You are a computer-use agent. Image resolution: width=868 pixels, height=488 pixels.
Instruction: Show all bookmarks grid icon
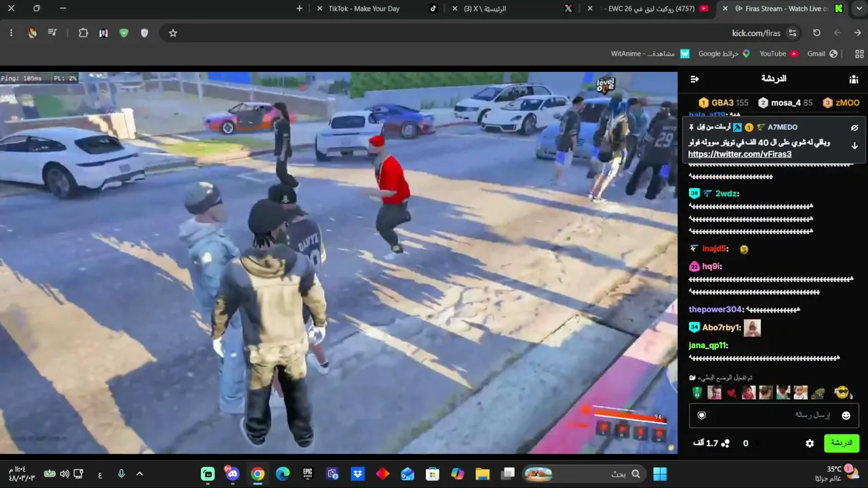click(x=860, y=54)
